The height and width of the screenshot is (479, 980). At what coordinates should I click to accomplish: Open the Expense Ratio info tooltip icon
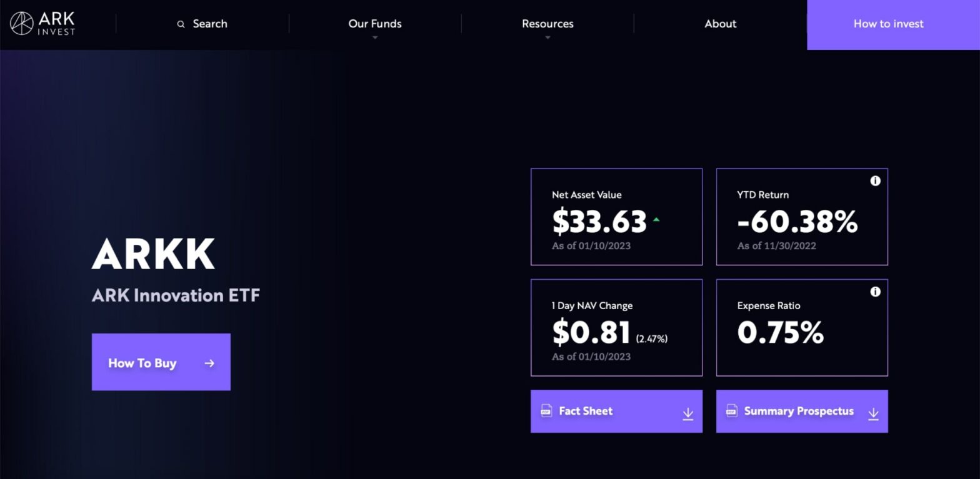point(875,291)
